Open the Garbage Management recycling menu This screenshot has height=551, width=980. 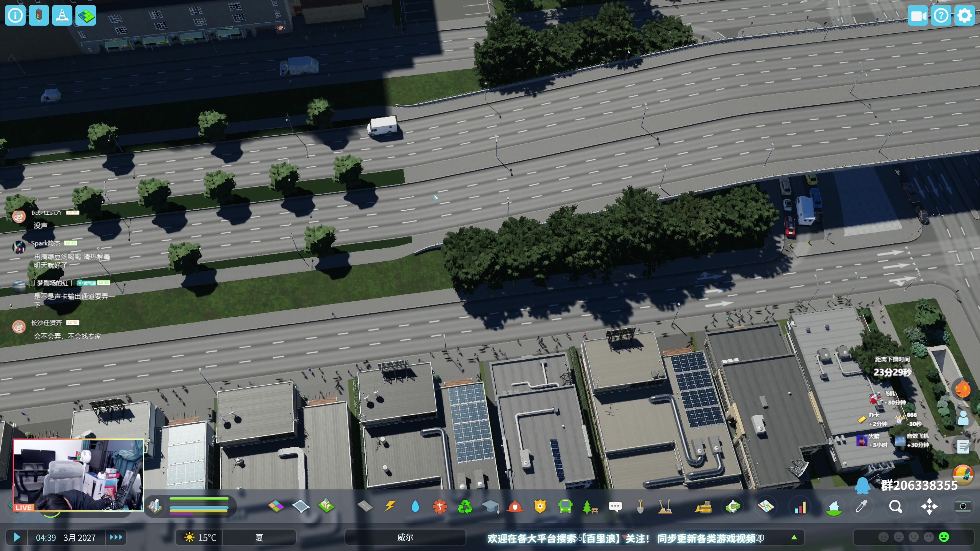[x=465, y=507]
